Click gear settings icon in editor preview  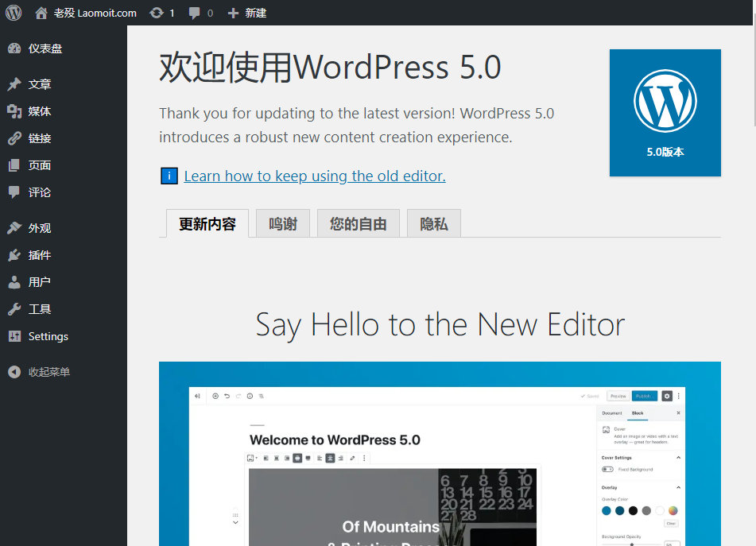667,396
